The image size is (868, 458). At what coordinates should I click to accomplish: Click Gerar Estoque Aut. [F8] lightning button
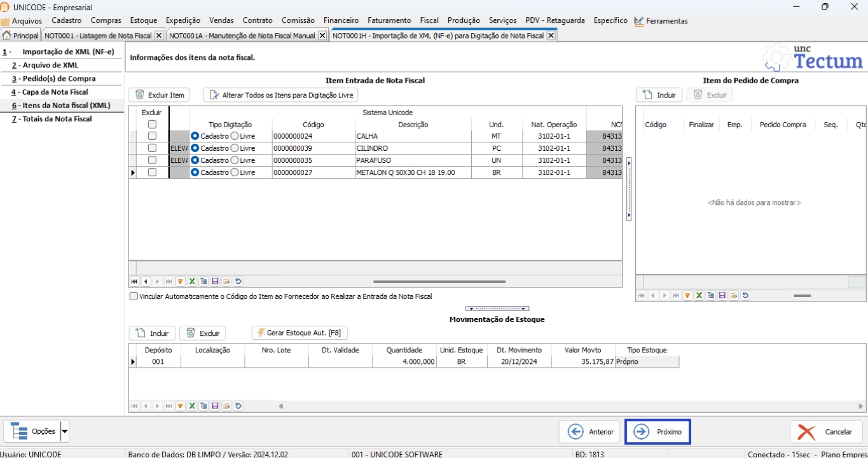pyautogui.click(x=300, y=333)
